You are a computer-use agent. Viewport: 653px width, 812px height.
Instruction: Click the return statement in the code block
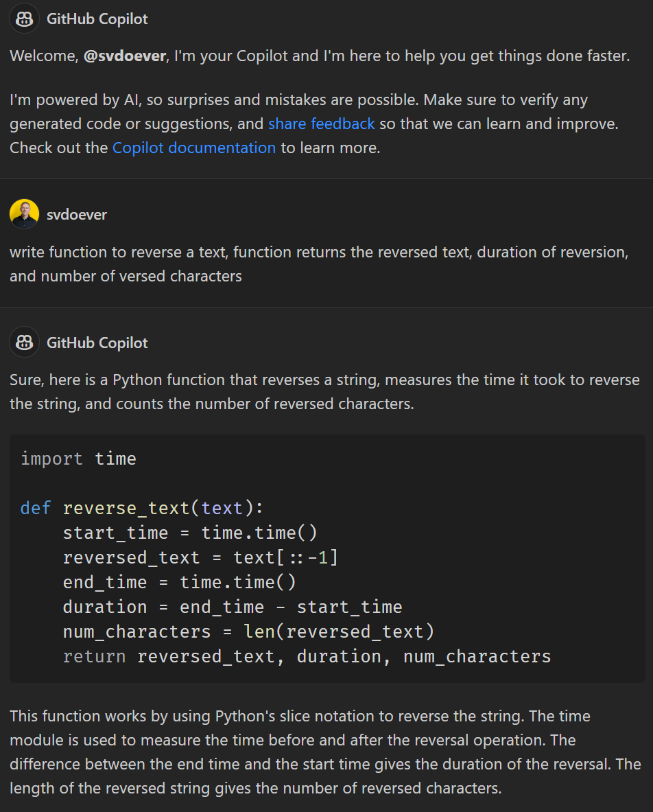[x=307, y=657]
